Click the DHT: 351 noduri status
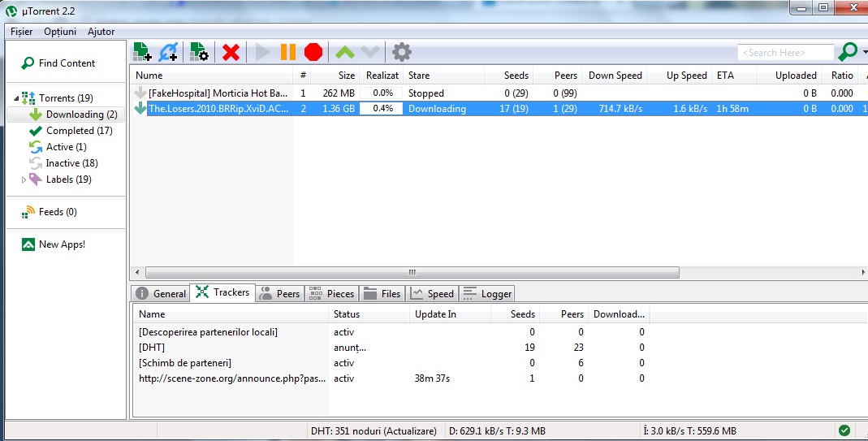This screenshot has width=868, height=441. [374, 431]
